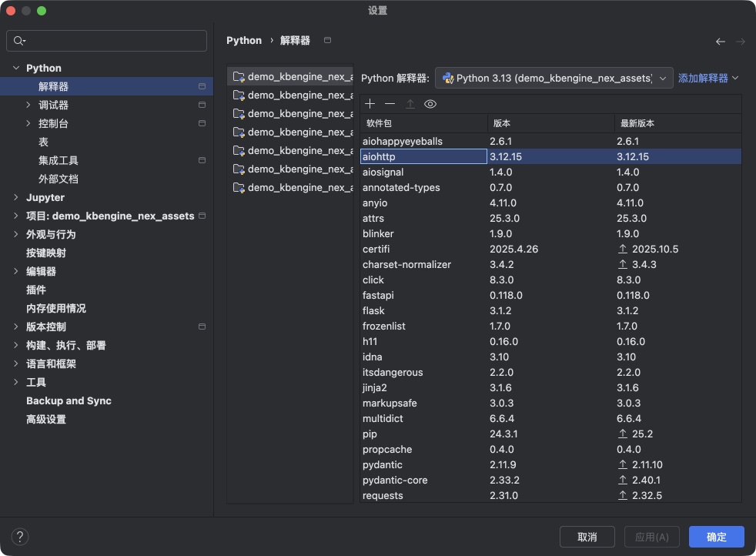Click the project-level icon beside 版本控制
The width and height of the screenshot is (756, 556).
pyautogui.click(x=202, y=327)
